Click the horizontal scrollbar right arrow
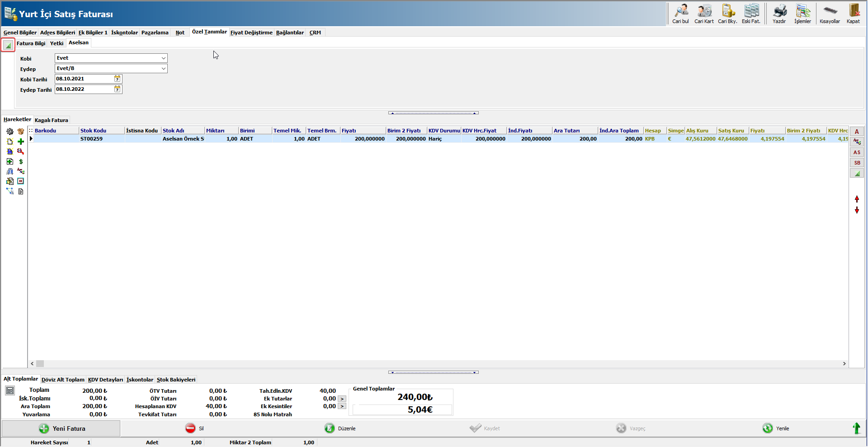 pos(844,363)
